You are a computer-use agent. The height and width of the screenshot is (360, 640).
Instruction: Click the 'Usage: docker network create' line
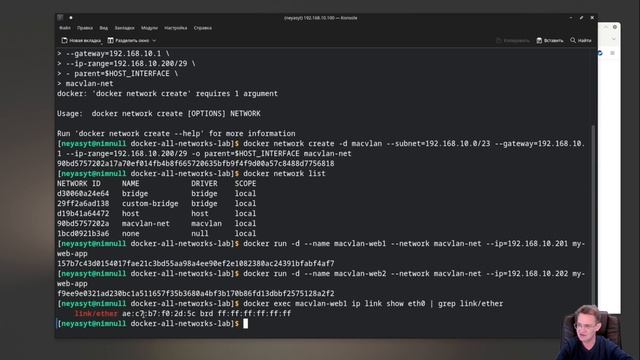(159, 113)
